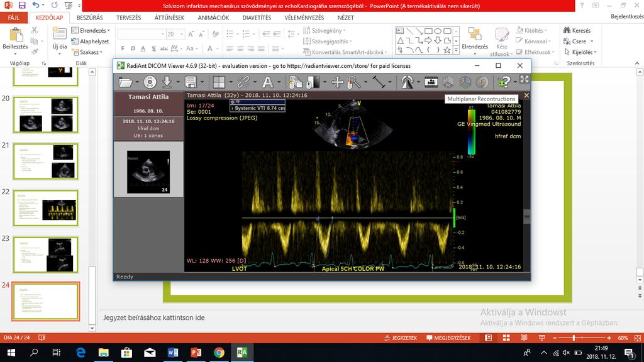644x362 pixels.
Task: Switch to the NÉZET tab
Action: pos(345,18)
